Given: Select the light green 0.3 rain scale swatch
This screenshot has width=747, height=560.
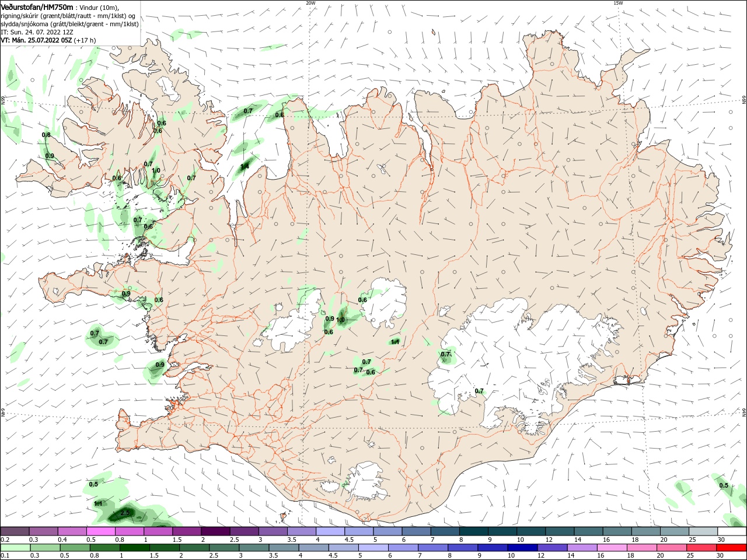Looking at the screenshot, I should [45, 548].
